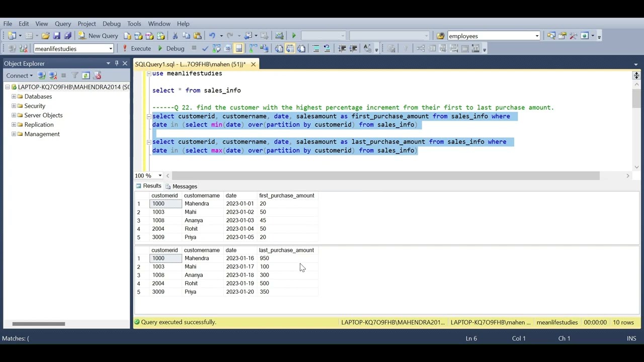644x362 pixels.
Task: Open the Query menu
Action: [x=63, y=24]
